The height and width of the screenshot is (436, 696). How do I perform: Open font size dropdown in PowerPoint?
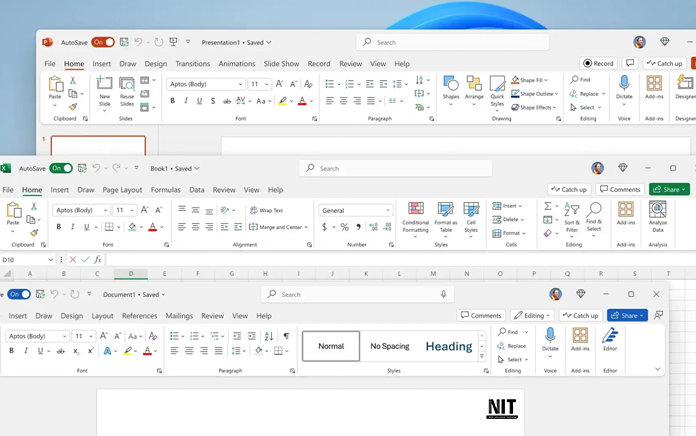[x=266, y=84]
